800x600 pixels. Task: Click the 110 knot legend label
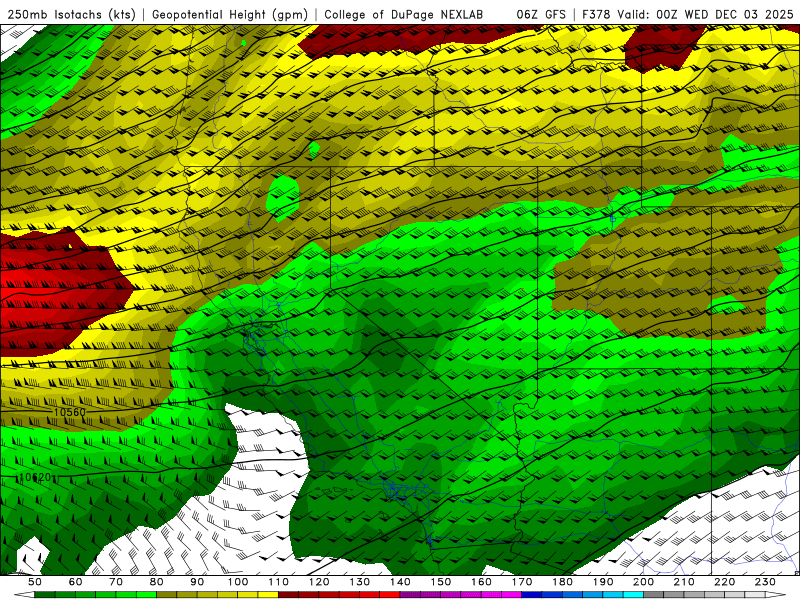(279, 582)
